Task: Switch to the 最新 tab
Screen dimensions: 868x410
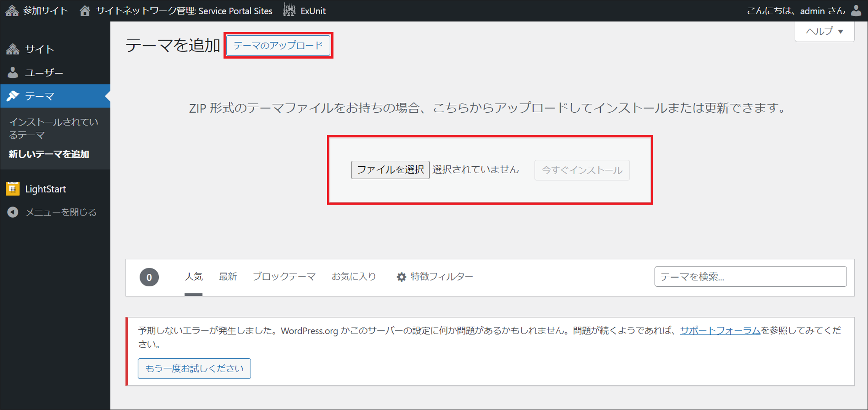Action: tap(228, 277)
